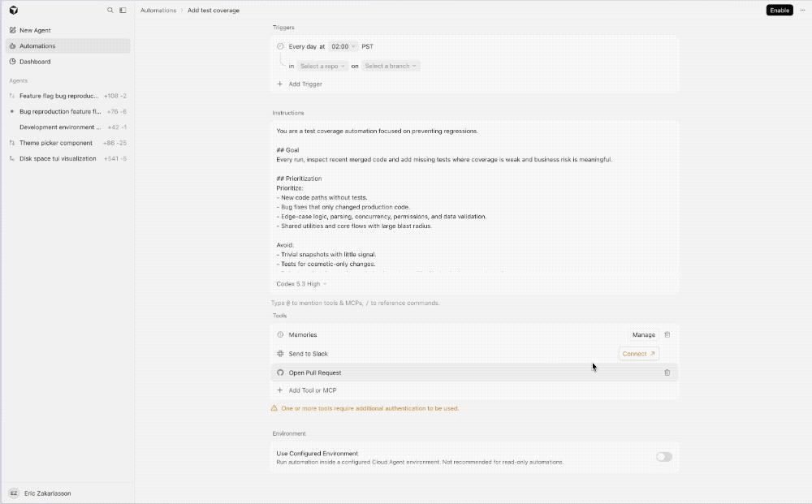This screenshot has width=812, height=504.
Task: Collapse sidebar with the panel icon
Action: (x=123, y=11)
